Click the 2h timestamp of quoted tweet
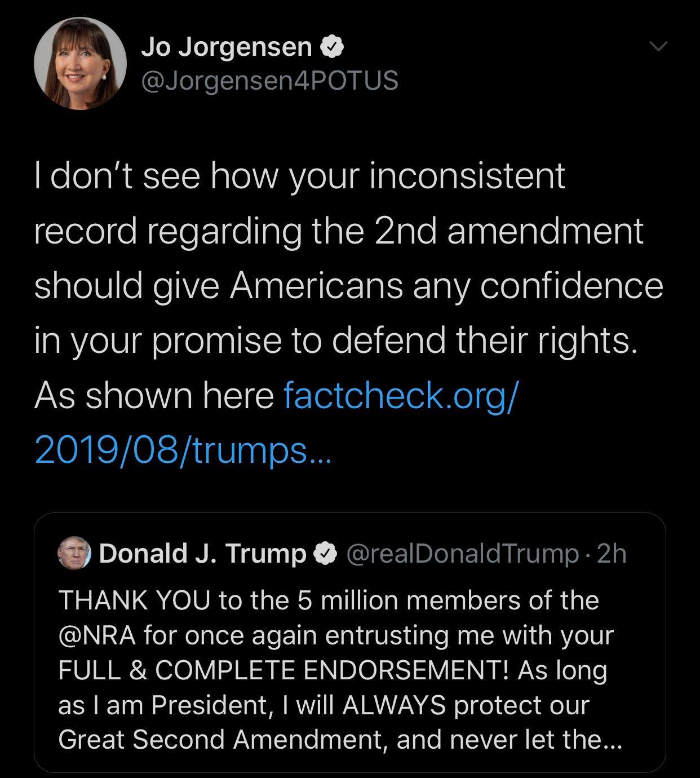Image resolution: width=700 pixels, height=778 pixels. (612, 554)
